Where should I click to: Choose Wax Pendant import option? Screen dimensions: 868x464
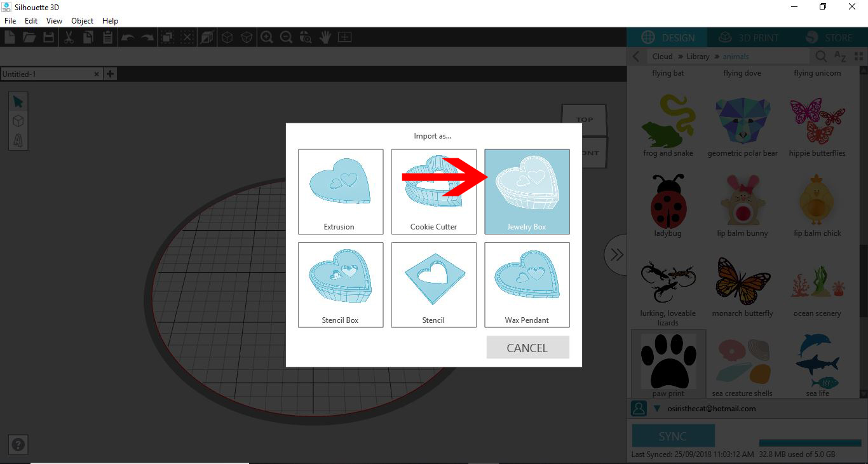point(527,285)
